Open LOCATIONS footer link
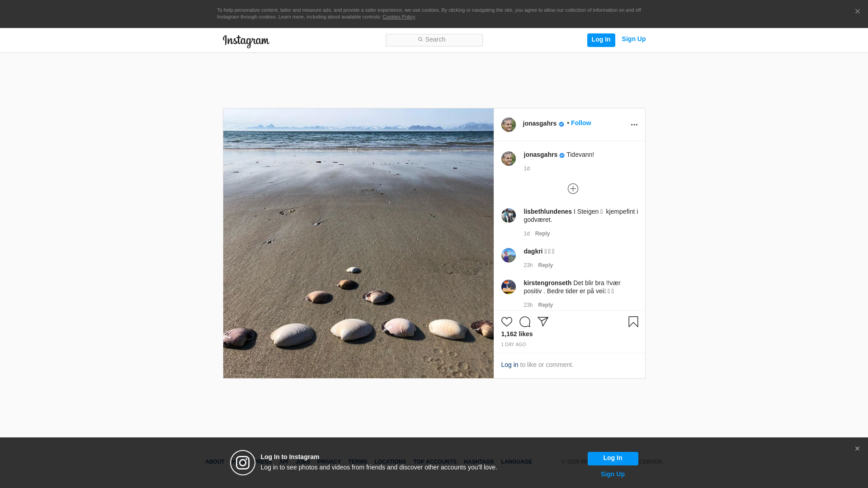Screen dimensions: 868x488 click(390, 462)
